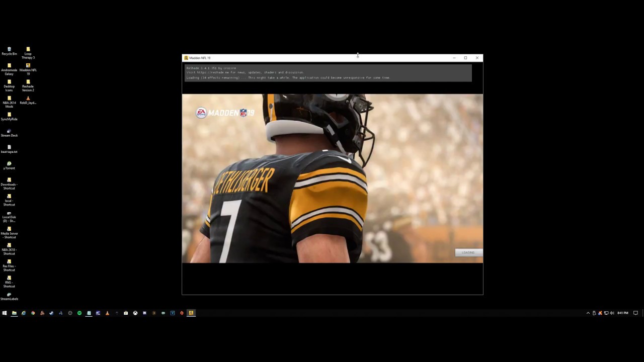The image size is (644, 362).
Task: Close the Madden NFL 19 window
Action: [477, 58]
